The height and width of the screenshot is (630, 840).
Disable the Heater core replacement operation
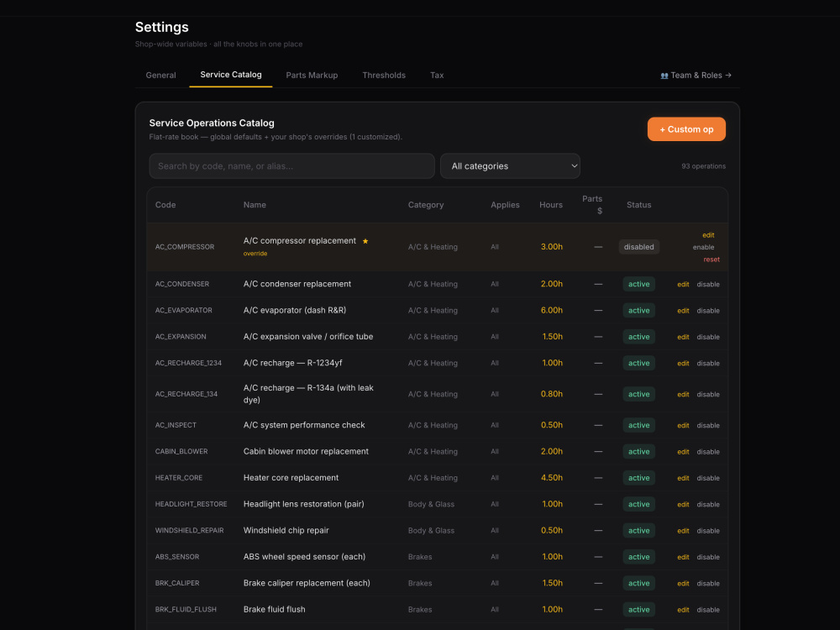707,478
